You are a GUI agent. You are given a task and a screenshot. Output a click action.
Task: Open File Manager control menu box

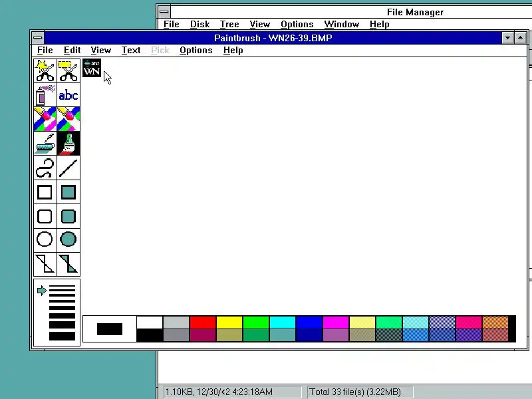click(164, 12)
